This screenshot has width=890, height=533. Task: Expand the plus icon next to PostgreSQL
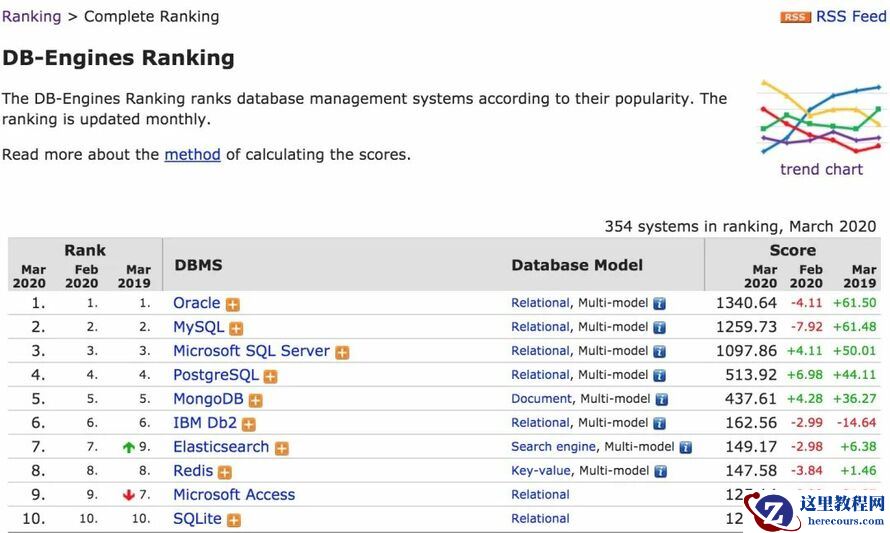click(270, 376)
